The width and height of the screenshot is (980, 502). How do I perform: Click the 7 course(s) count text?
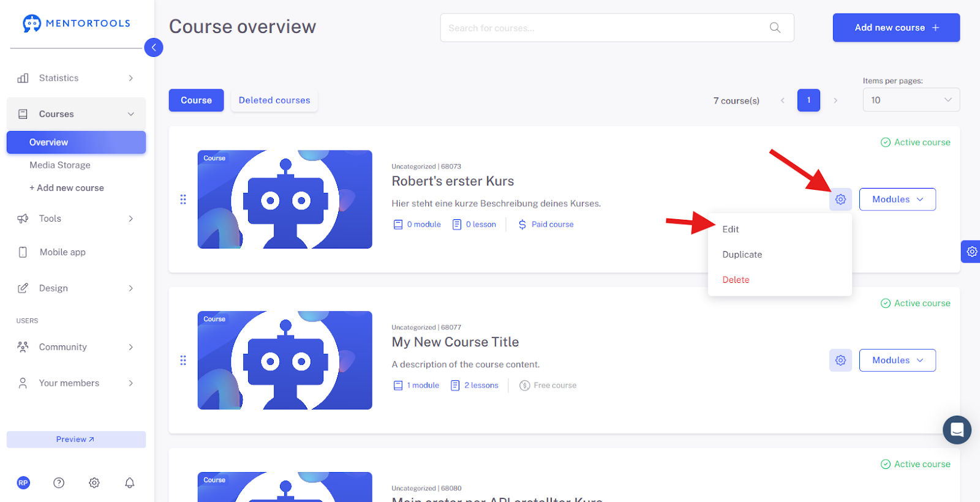(736, 100)
